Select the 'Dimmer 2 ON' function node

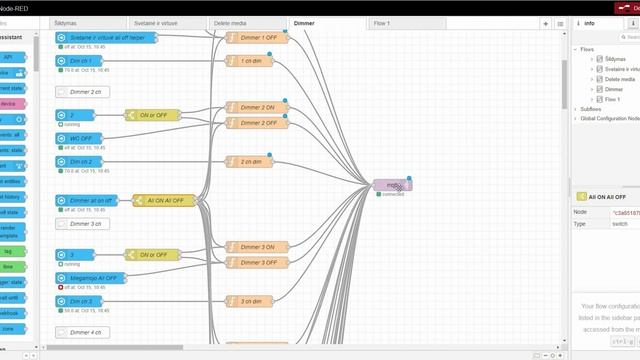tap(257, 107)
